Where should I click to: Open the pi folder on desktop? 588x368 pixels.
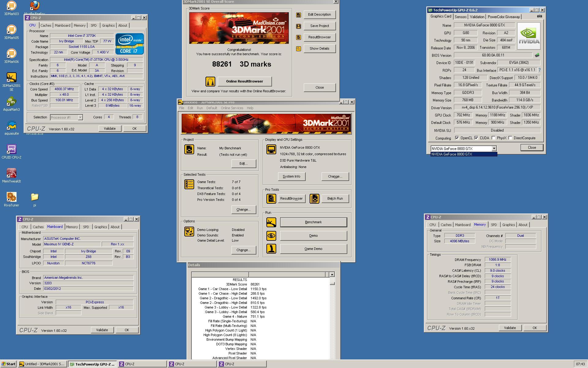click(35, 200)
